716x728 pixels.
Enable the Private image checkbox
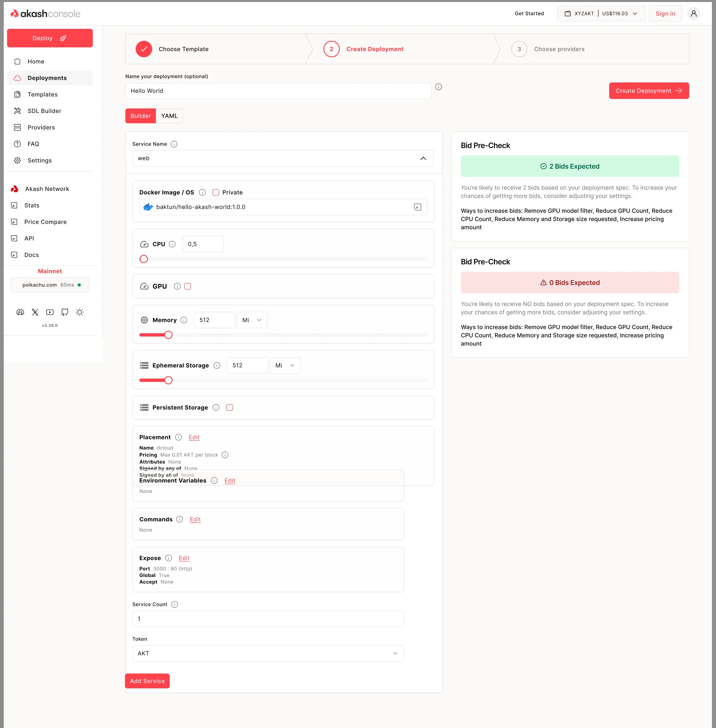tap(216, 192)
